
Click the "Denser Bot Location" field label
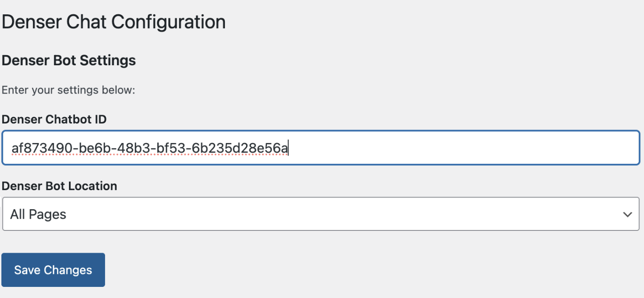tap(59, 186)
